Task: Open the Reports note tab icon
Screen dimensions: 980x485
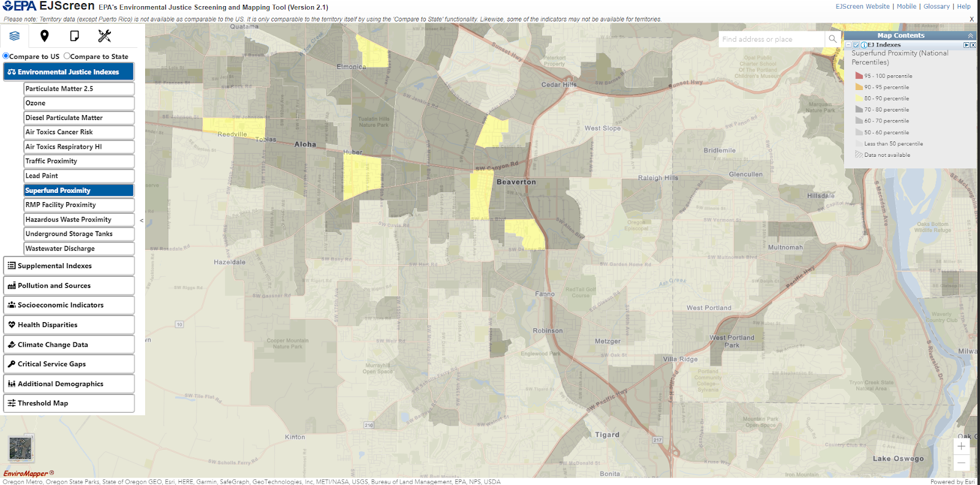Action: [74, 36]
